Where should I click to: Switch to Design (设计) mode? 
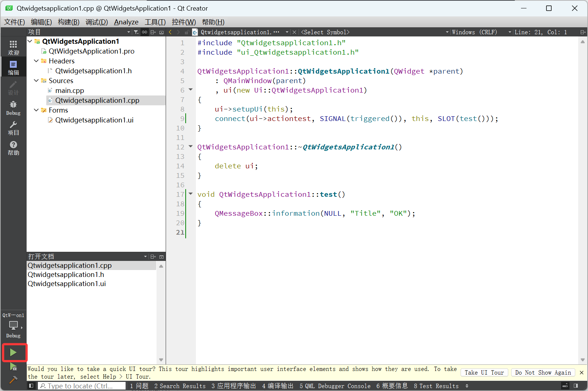[x=13, y=88]
